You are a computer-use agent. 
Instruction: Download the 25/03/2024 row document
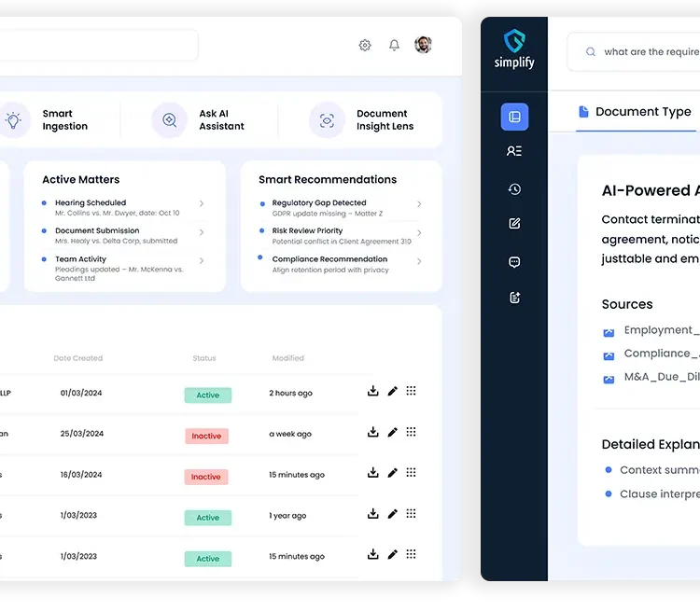coord(372,432)
